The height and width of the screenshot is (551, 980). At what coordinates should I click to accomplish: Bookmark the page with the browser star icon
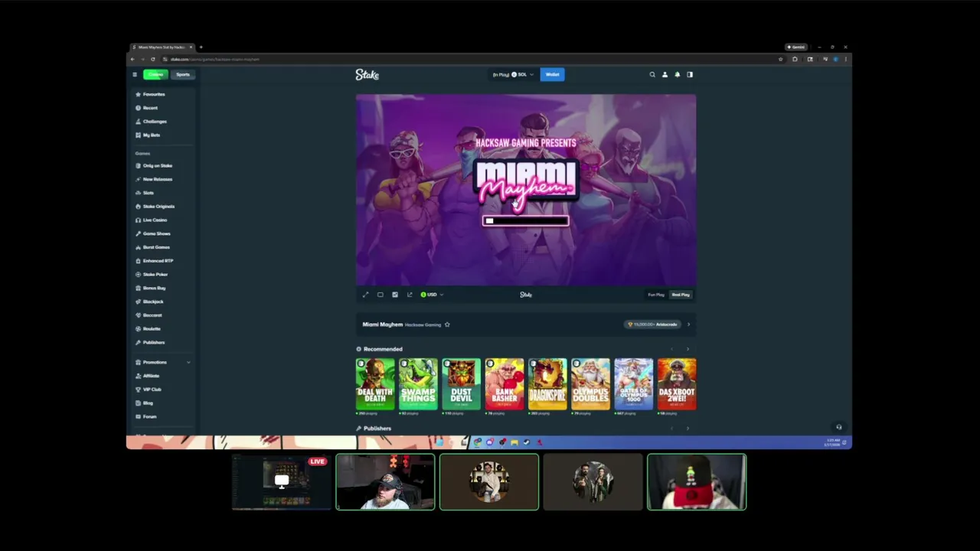tap(780, 59)
